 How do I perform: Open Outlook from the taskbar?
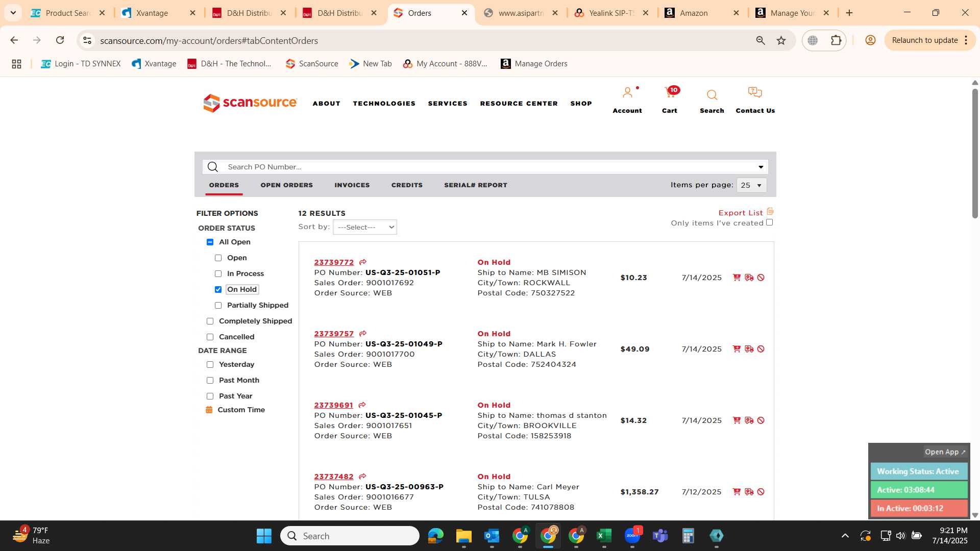pyautogui.click(x=492, y=536)
